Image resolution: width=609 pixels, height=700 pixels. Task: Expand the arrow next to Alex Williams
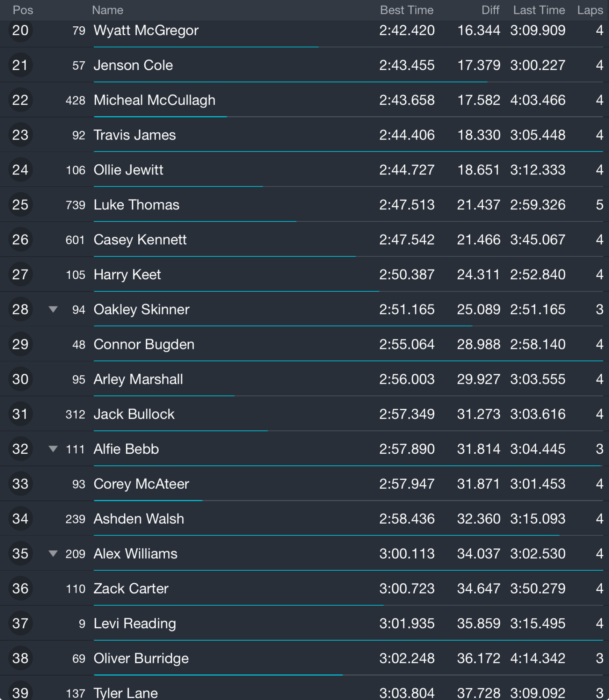point(53,553)
